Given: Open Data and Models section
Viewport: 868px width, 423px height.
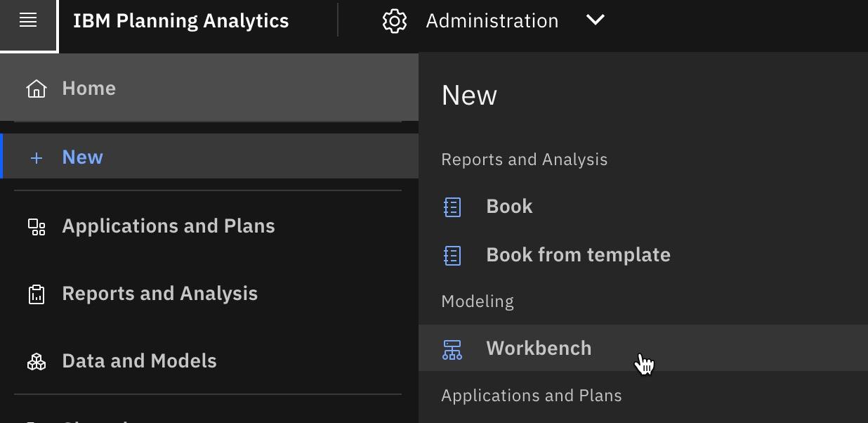Looking at the screenshot, I should click(140, 361).
